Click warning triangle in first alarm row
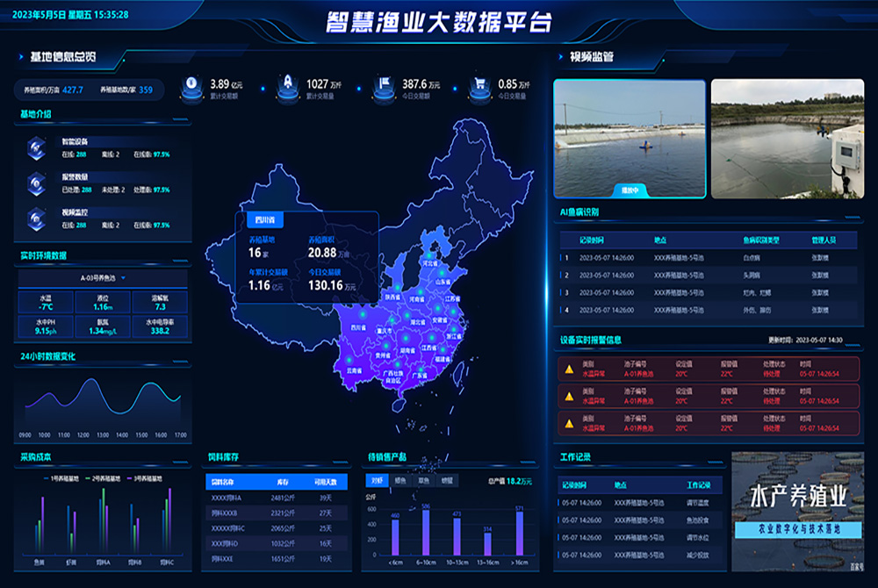This screenshot has width=878, height=588. tap(569, 369)
